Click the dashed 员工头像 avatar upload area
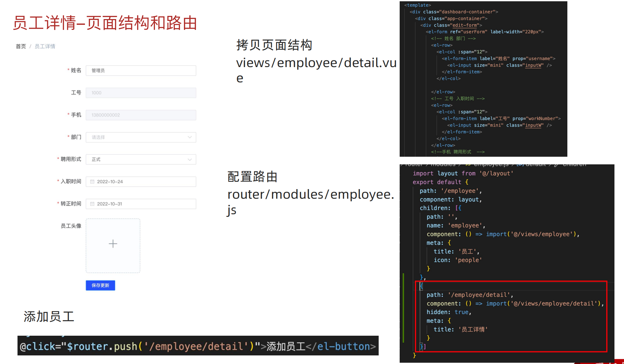Screen dimensions: 624x364 113,245
